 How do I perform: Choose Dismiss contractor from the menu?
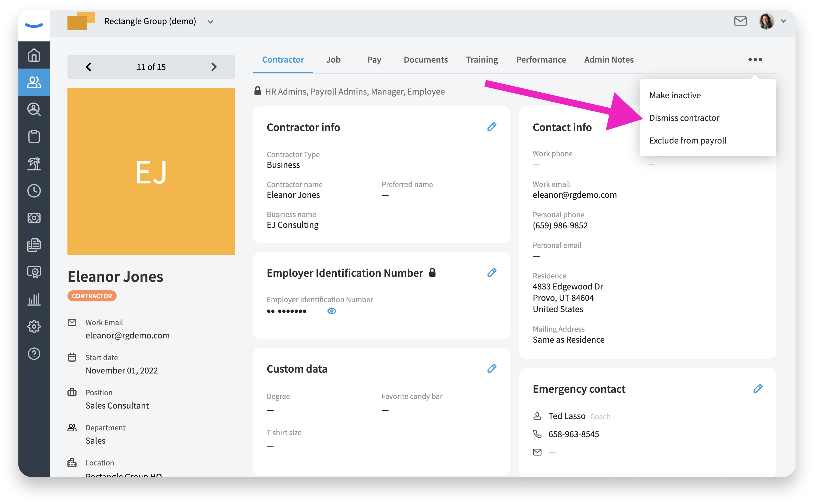[x=684, y=118]
